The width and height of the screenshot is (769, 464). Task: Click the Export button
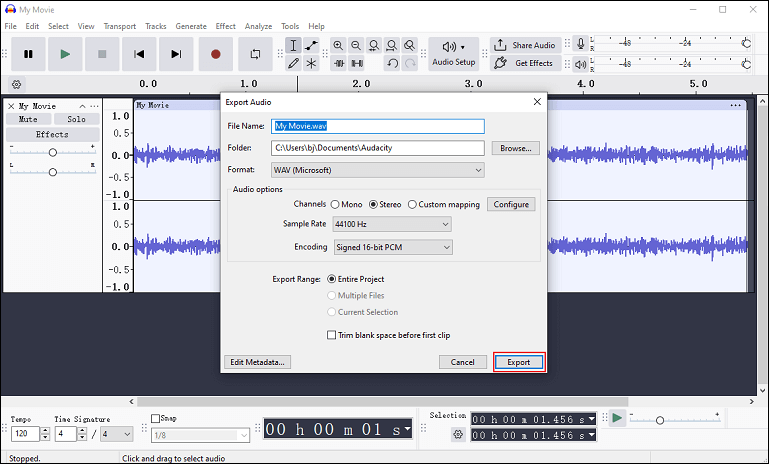pyautogui.click(x=519, y=362)
